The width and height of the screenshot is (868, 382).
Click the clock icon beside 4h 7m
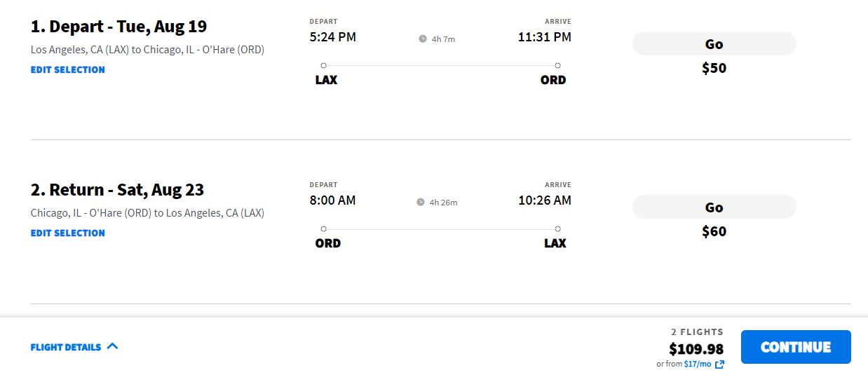pos(423,39)
